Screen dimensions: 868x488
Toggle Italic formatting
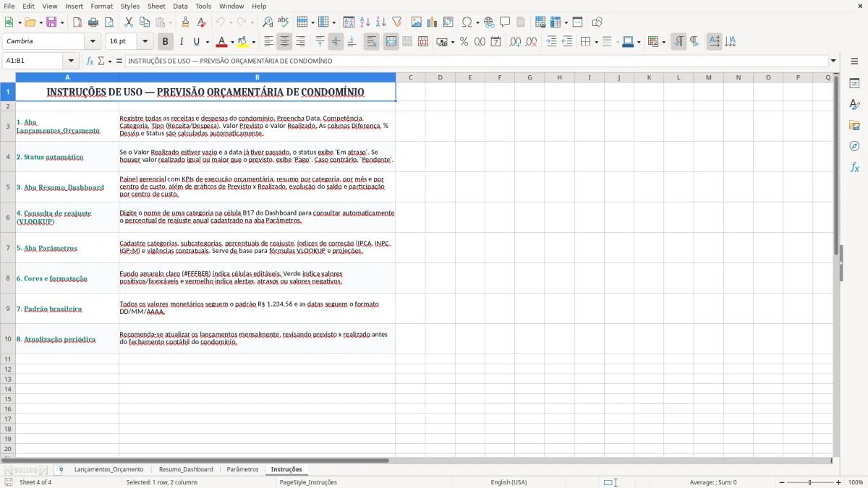(x=182, y=42)
